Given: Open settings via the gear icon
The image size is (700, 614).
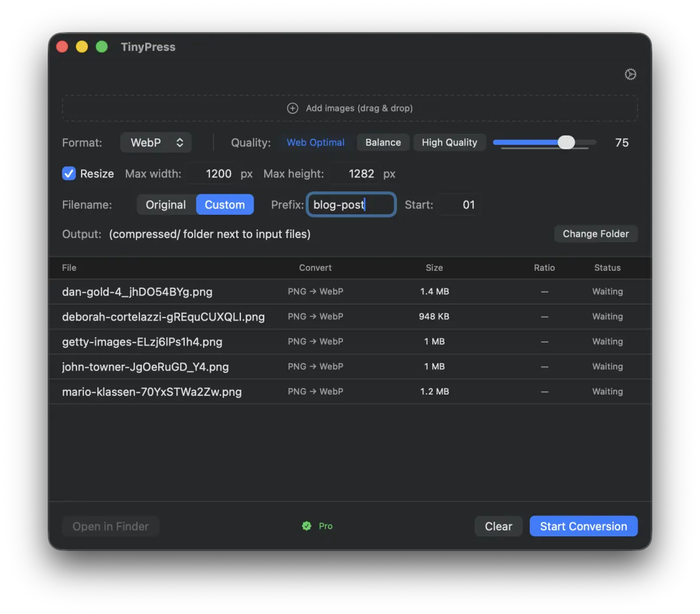Looking at the screenshot, I should [x=630, y=74].
